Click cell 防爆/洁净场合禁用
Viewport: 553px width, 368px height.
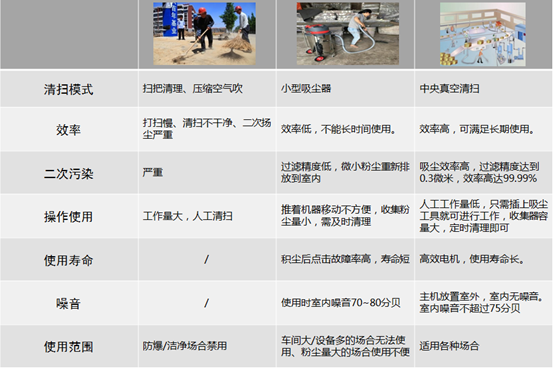[x=207, y=346]
